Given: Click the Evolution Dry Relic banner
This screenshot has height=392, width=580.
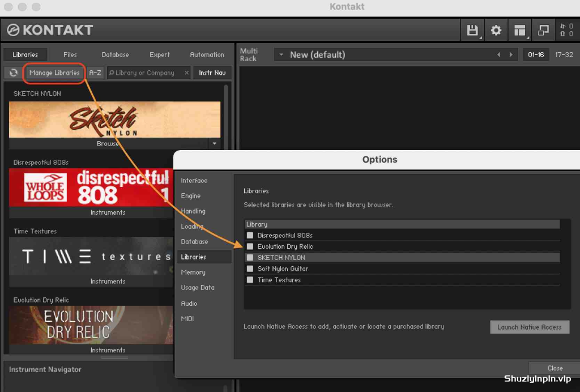Looking at the screenshot, I should 91,325.
